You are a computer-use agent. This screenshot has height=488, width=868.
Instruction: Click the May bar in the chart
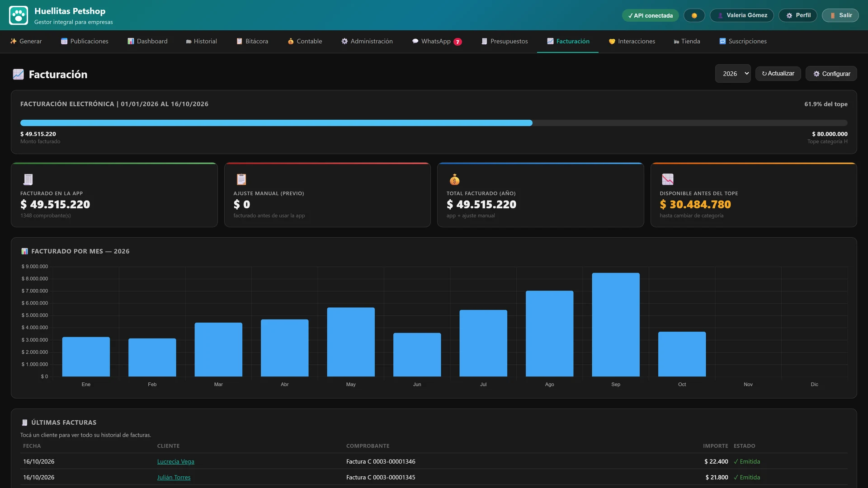(x=351, y=342)
